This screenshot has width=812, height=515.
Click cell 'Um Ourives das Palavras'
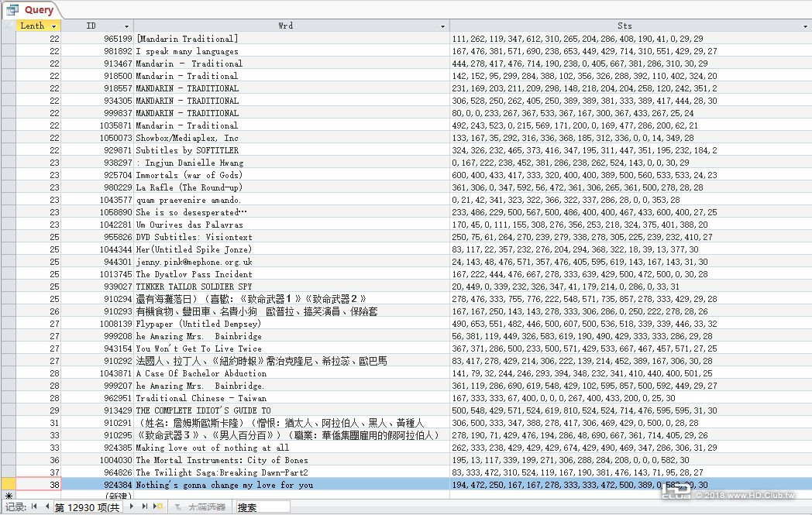coord(291,225)
